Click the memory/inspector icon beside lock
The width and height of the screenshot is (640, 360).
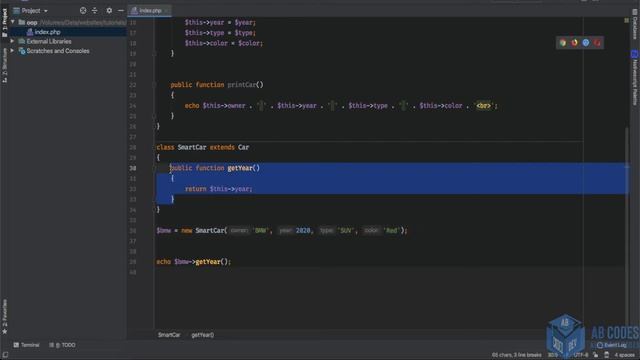tap(607, 355)
